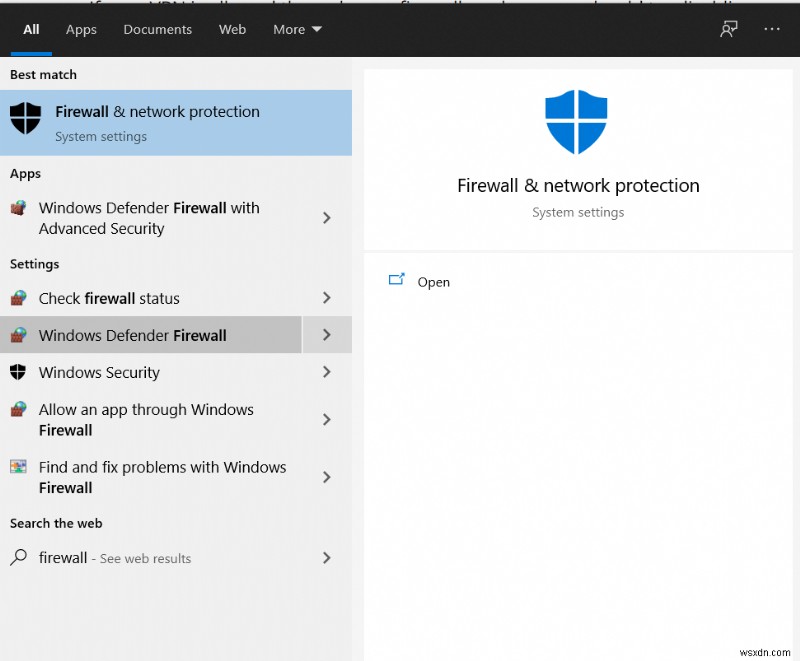Expand Windows Defender Firewall with Advanced Security arrow

pyautogui.click(x=326, y=218)
